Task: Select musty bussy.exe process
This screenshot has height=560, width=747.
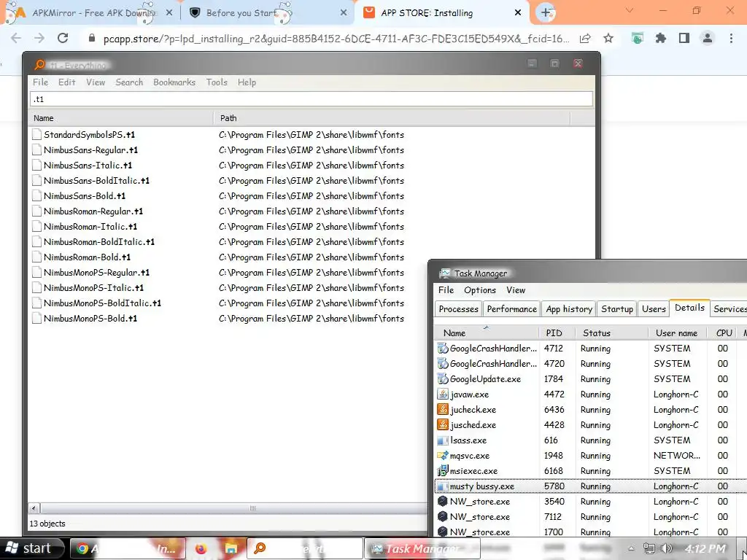Action: pos(591,486)
